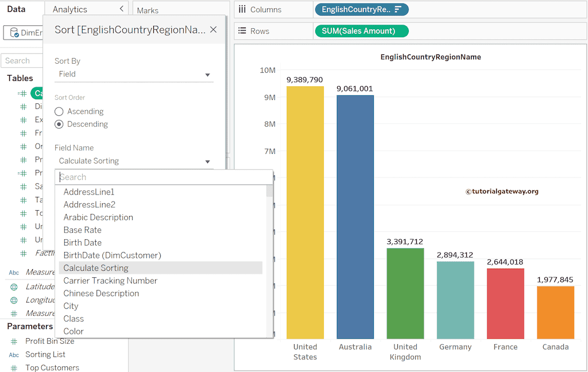This screenshot has width=588, height=372.
Task: Click the Abc icon beside Sorting List
Action: click(x=14, y=355)
